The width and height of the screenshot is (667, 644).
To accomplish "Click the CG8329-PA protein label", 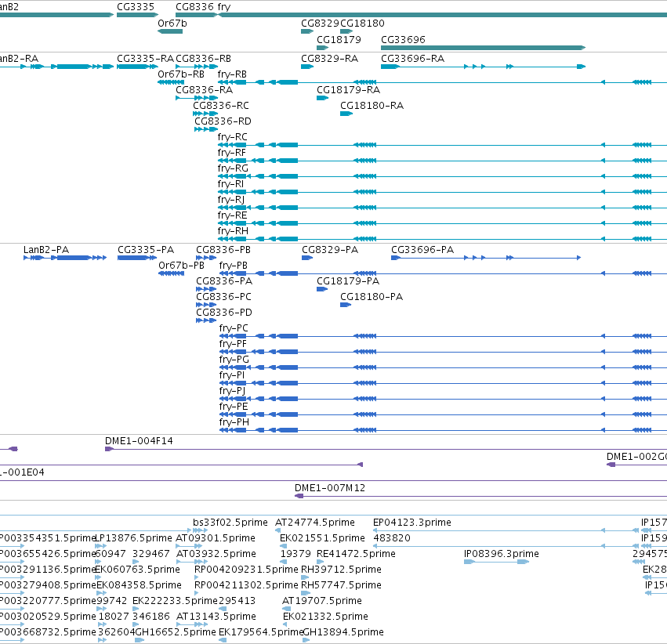I will tap(330, 250).
